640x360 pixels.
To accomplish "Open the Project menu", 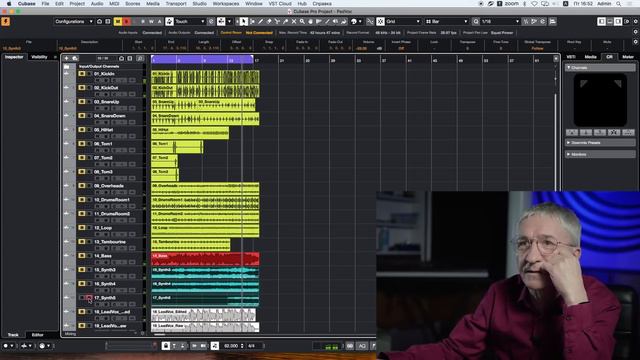I will (77, 4).
